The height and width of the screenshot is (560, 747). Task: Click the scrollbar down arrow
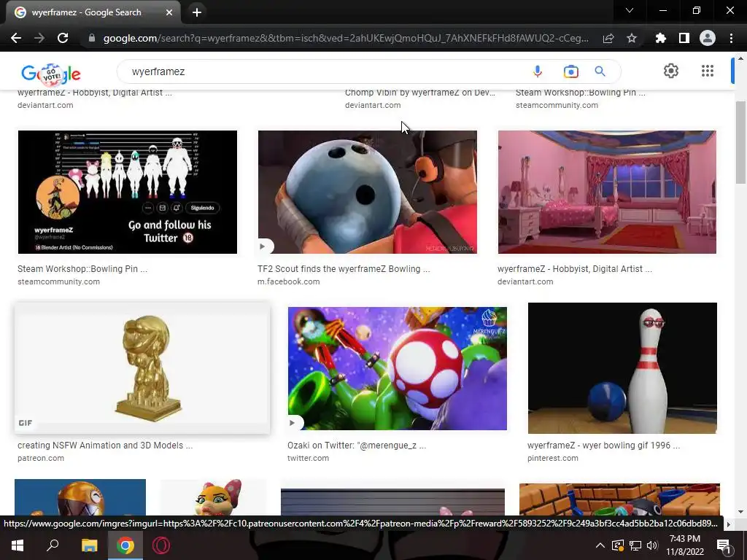pos(740,512)
